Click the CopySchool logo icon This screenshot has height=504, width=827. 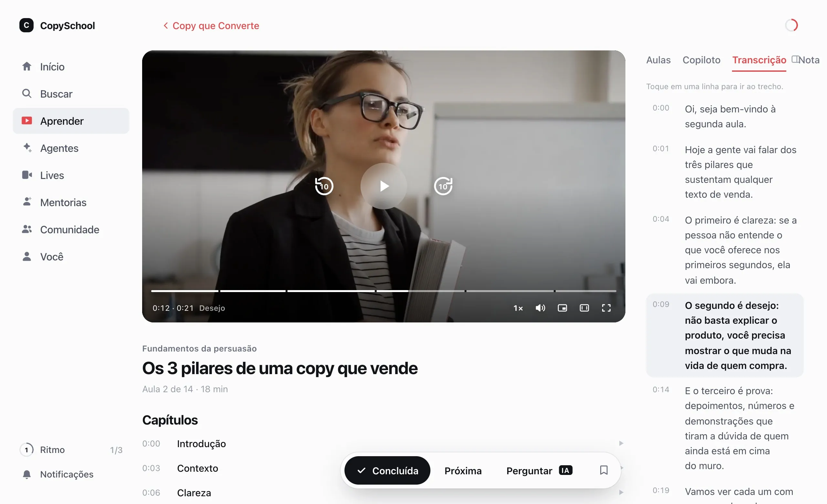(26, 26)
